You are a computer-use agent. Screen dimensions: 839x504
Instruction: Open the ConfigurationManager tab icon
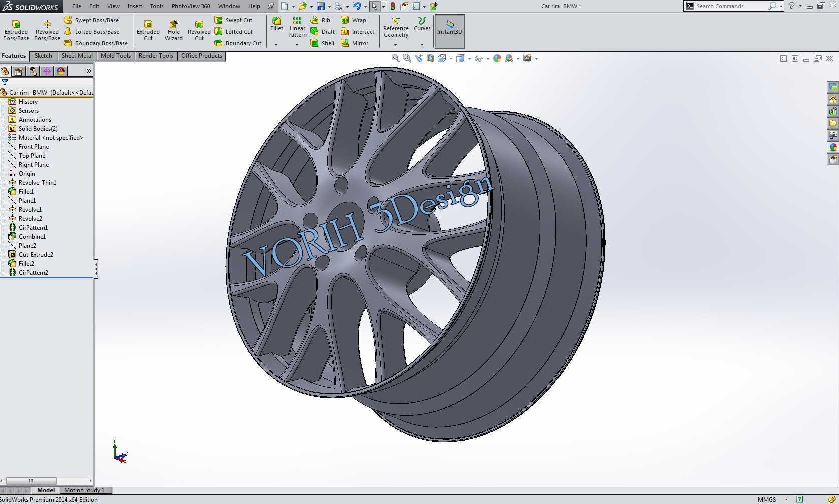tap(33, 71)
